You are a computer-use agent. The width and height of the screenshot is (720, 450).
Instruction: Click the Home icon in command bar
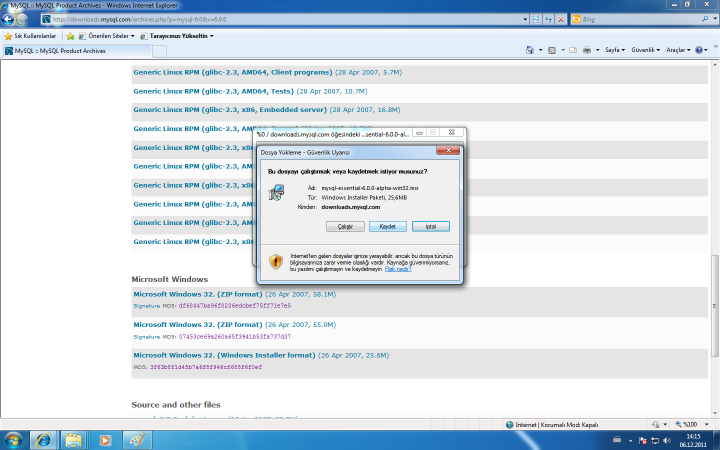tap(528, 50)
